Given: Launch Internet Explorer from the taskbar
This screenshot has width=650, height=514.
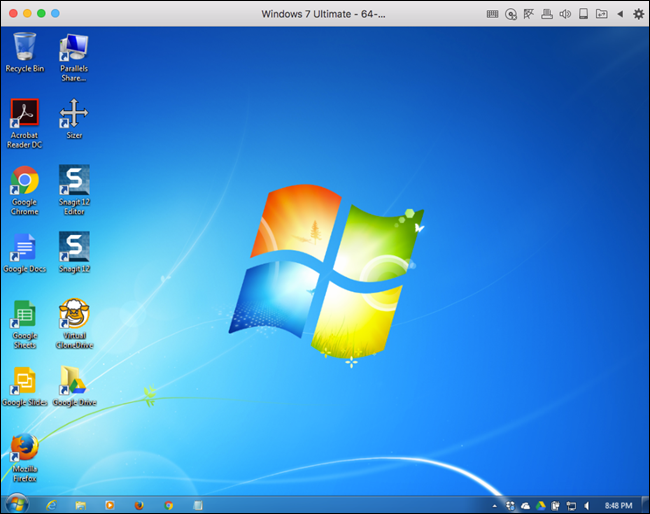Looking at the screenshot, I should click(x=51, y=505).
